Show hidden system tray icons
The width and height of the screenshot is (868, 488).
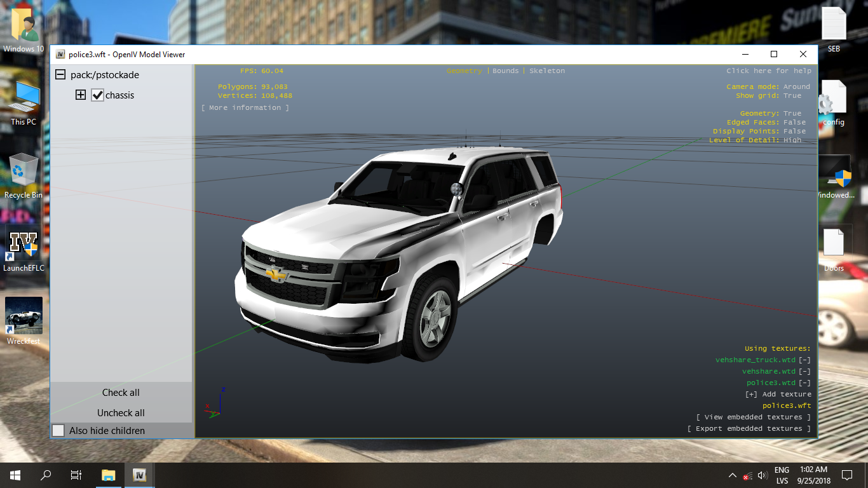[733, 475]
